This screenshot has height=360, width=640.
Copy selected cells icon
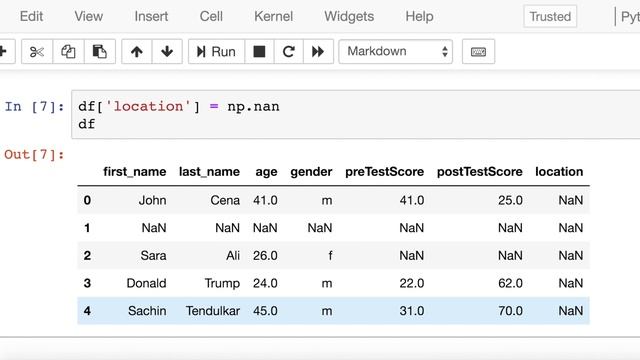click(x=68, y=52)
